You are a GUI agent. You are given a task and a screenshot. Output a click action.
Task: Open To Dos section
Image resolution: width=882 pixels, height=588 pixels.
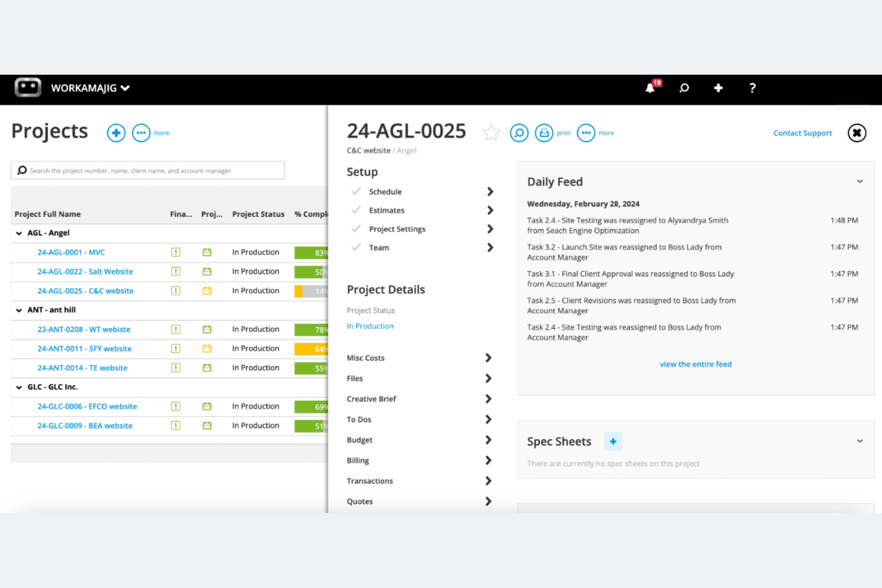tap(420, 419)
